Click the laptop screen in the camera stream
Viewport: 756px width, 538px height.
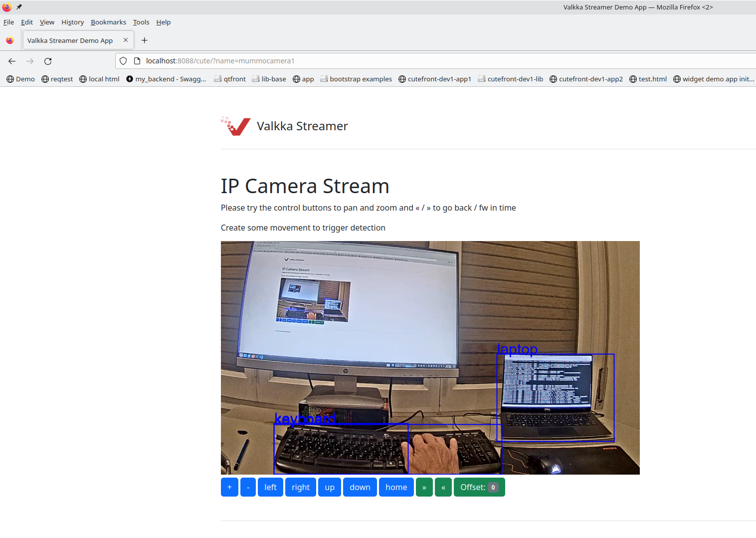pos(547,381)
